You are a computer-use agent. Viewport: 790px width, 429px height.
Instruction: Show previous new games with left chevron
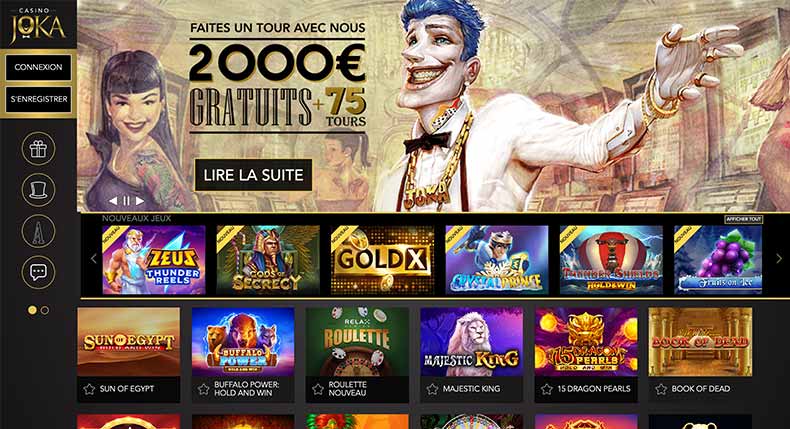click(94, 259)
